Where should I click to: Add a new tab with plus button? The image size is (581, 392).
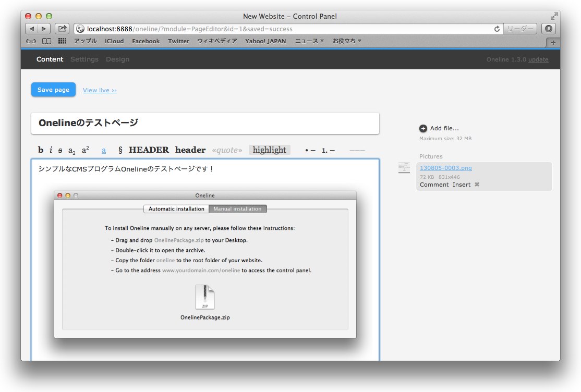coord(553,43)
